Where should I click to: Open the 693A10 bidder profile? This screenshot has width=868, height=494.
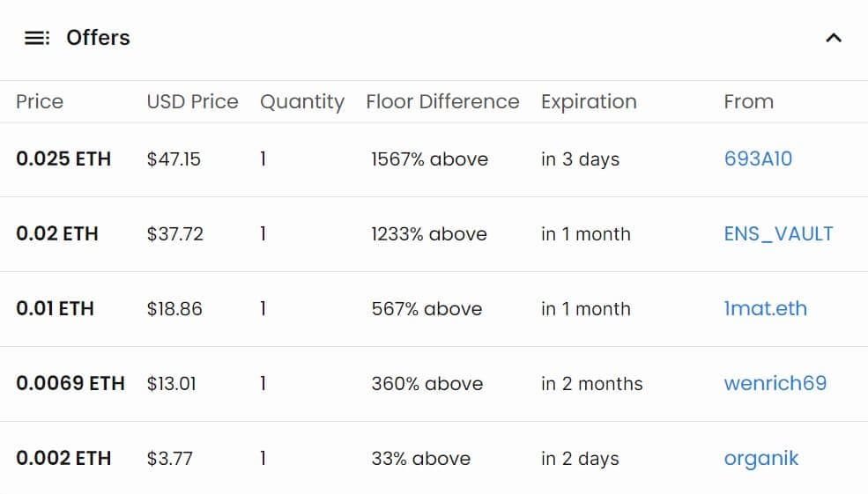coord(757,159)
